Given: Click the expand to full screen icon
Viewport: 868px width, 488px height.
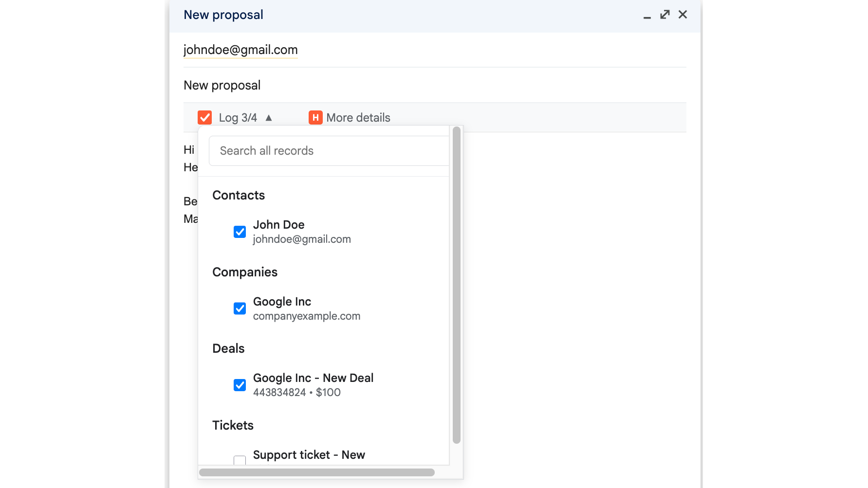Looking at the screenshot, I should pos(665,15).
